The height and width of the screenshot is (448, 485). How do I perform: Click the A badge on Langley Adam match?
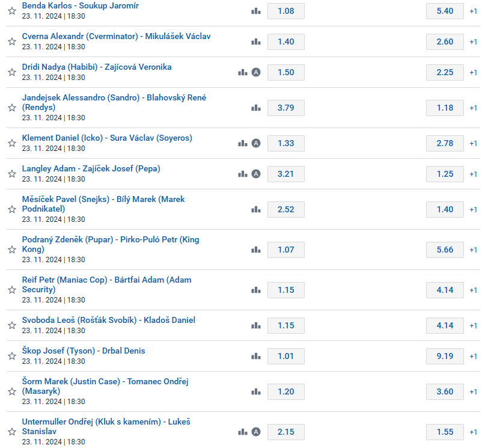pyautogui.click(x=256, y=174)
